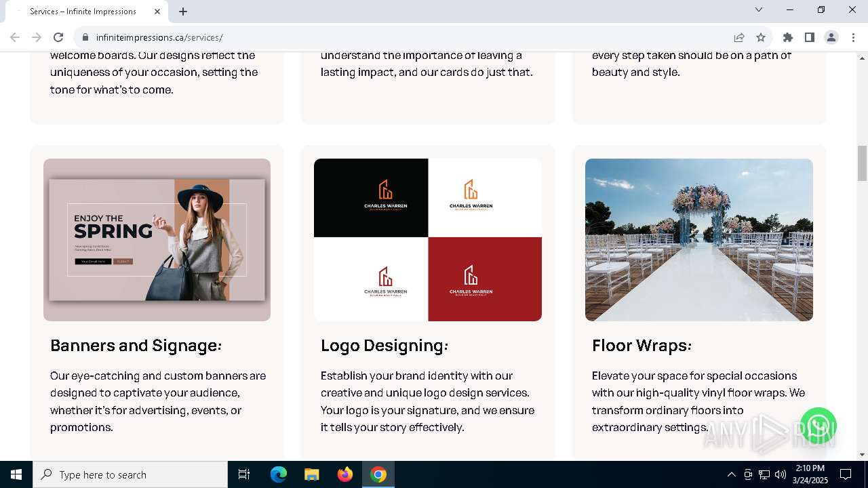Click the Floor Wraps wedding aisle image

699,240
